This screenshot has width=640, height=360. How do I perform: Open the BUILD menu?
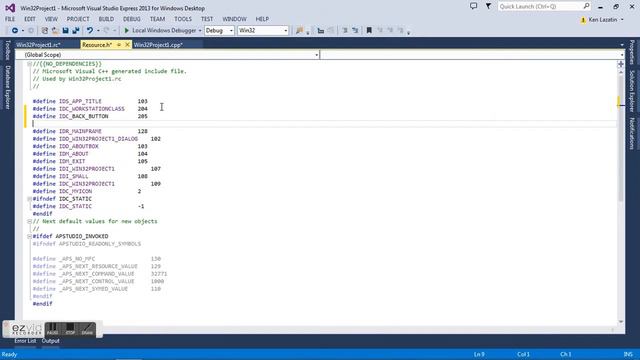click(106, 19)
